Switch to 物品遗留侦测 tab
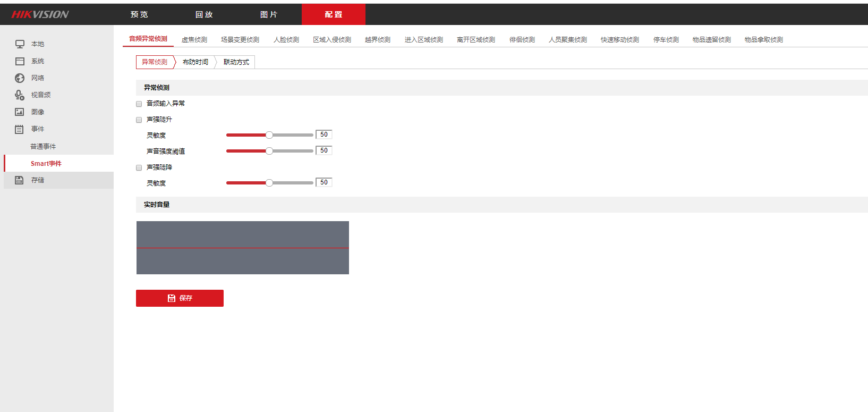Viewport: 868px width, 412px height. tap(712, 40)
